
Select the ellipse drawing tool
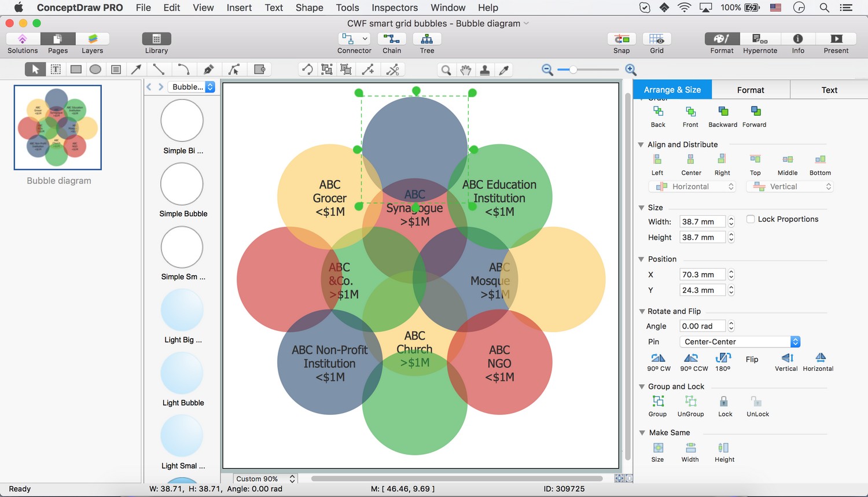95,69
